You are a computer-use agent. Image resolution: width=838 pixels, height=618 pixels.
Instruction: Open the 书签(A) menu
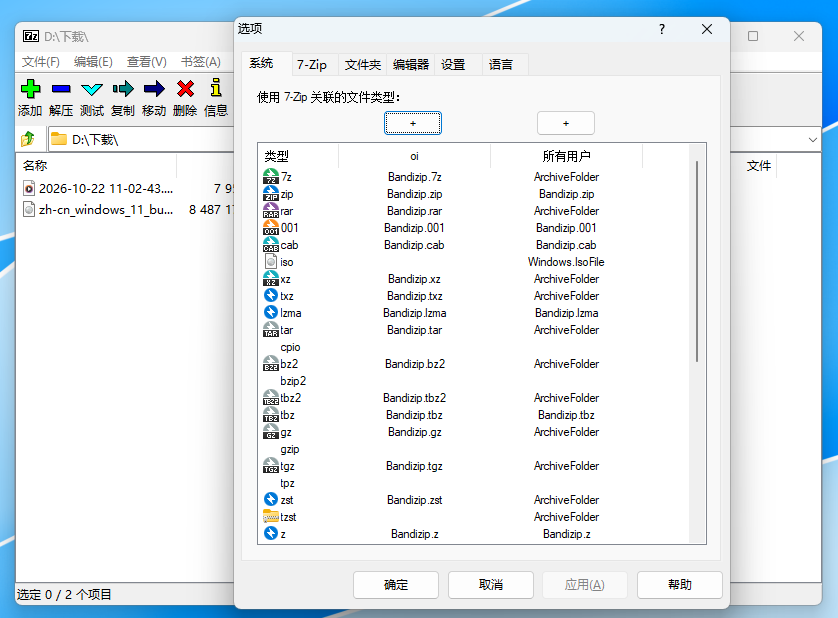[x=201, y=62]
